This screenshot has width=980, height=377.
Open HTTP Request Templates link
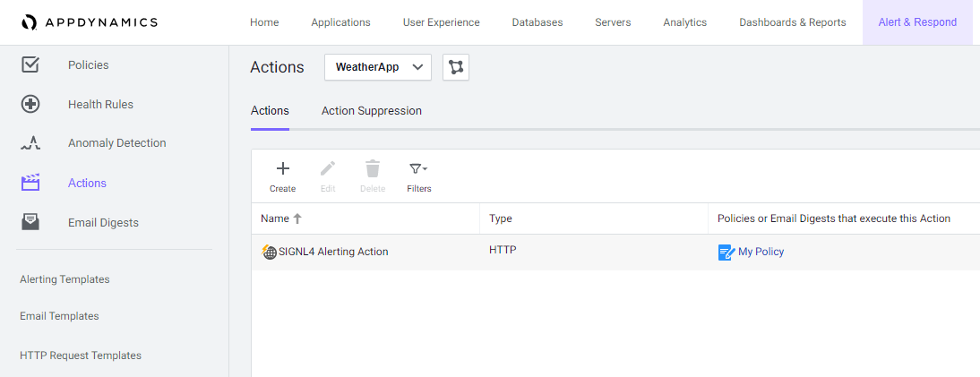81,356
